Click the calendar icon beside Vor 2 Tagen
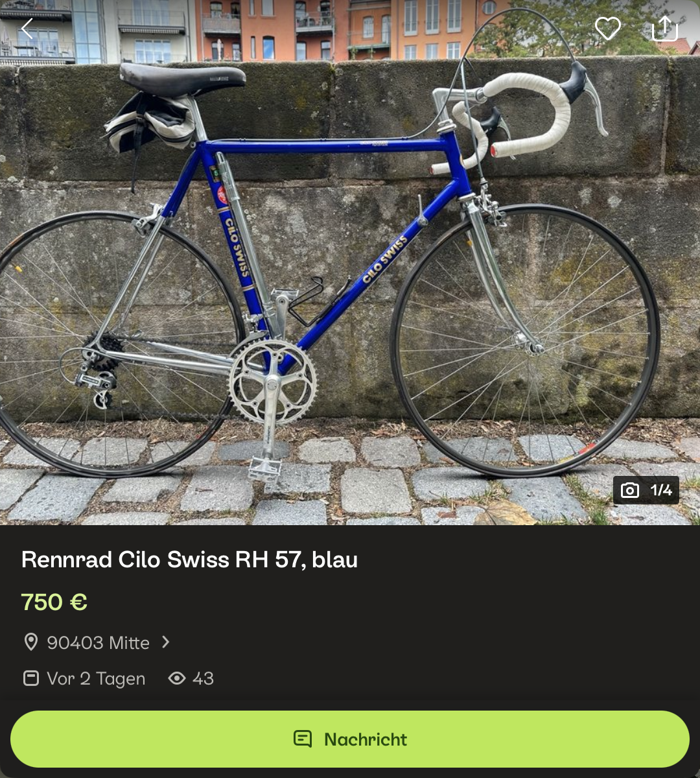 (x=30, y=678)
